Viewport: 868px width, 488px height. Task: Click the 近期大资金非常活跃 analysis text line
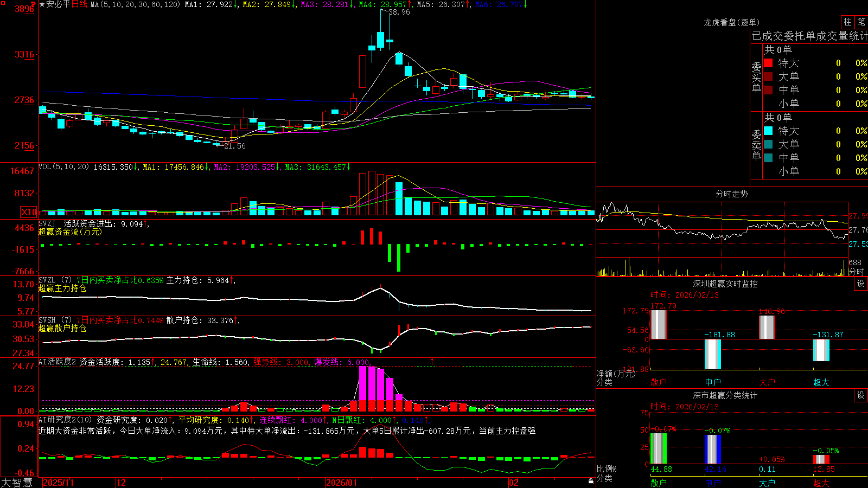[x=287, y=431]
